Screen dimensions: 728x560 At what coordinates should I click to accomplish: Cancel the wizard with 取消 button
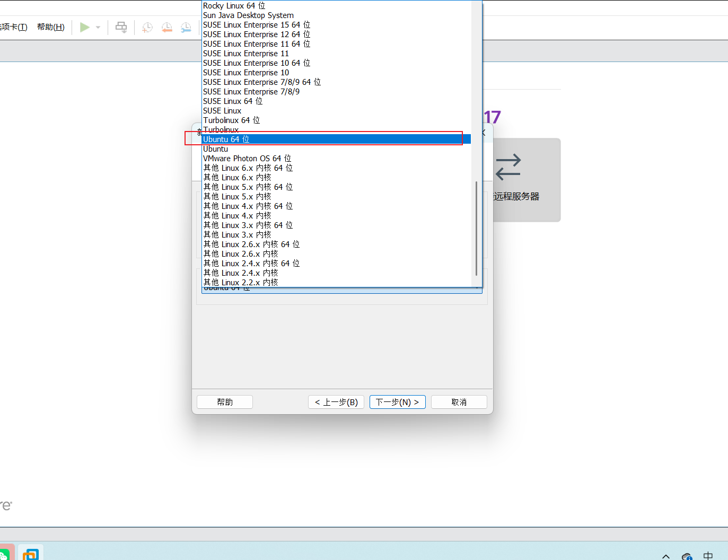pyautogui.click(x=459, y=402)
